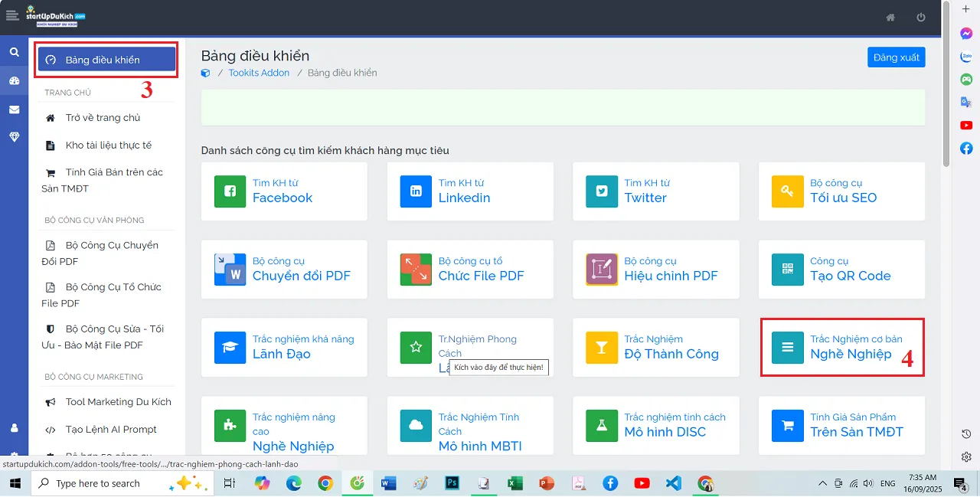The width and height of the screenshot is (980, 497).
Task: Open Google Translate in the browser sidebar
Action: (966, 102)
